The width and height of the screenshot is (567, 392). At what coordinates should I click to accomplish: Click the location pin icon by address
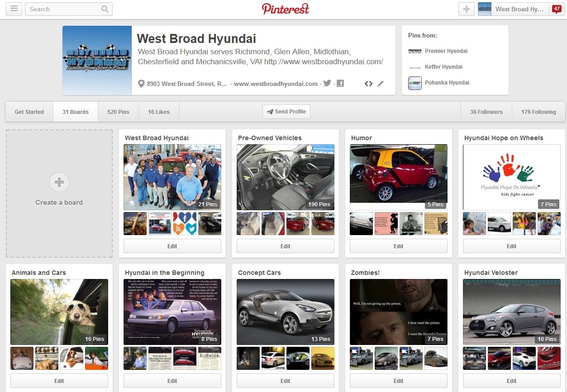click(141, 84)
